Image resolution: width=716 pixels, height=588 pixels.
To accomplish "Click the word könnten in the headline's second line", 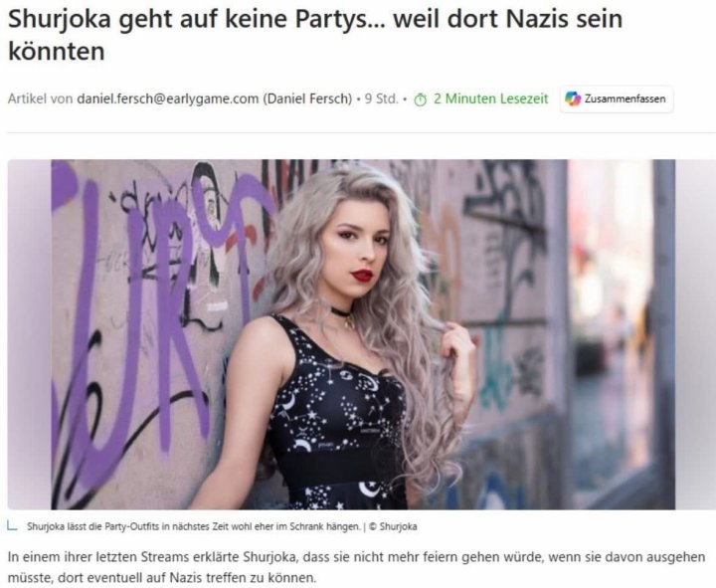I will 57,51.
